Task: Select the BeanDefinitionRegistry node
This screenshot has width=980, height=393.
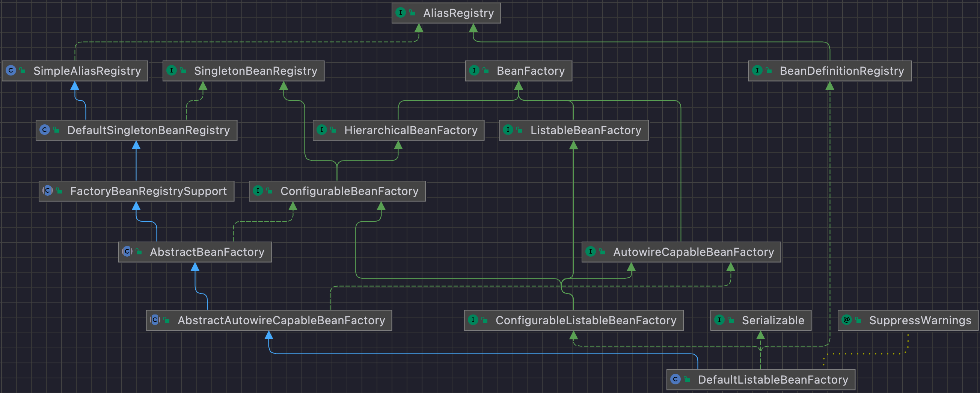Action: (830, 71)
